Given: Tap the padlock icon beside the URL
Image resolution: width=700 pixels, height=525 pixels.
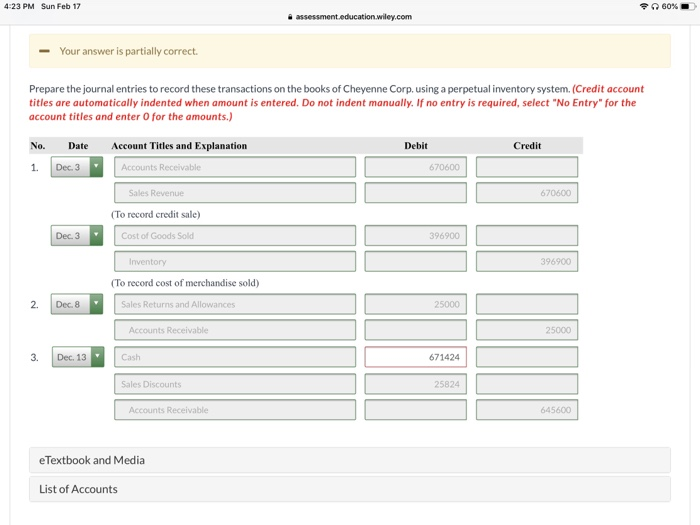Looking at the screenshot, I should coord(290,17).
